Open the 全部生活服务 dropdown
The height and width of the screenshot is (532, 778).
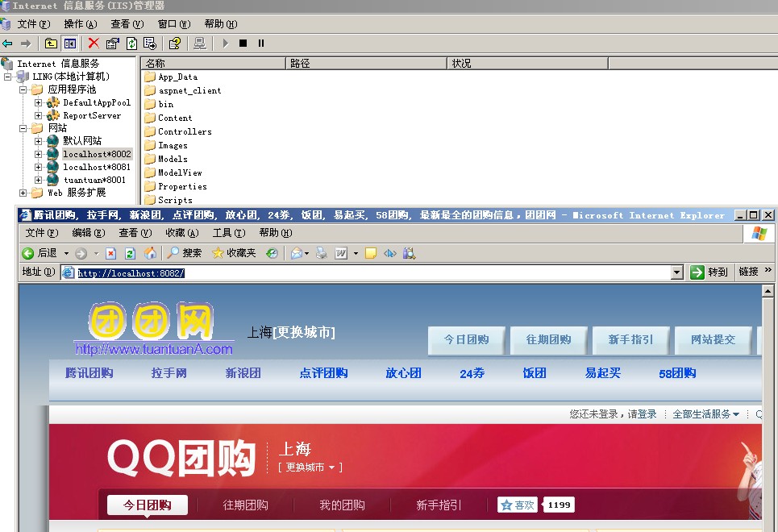click(x=705, y=414)
